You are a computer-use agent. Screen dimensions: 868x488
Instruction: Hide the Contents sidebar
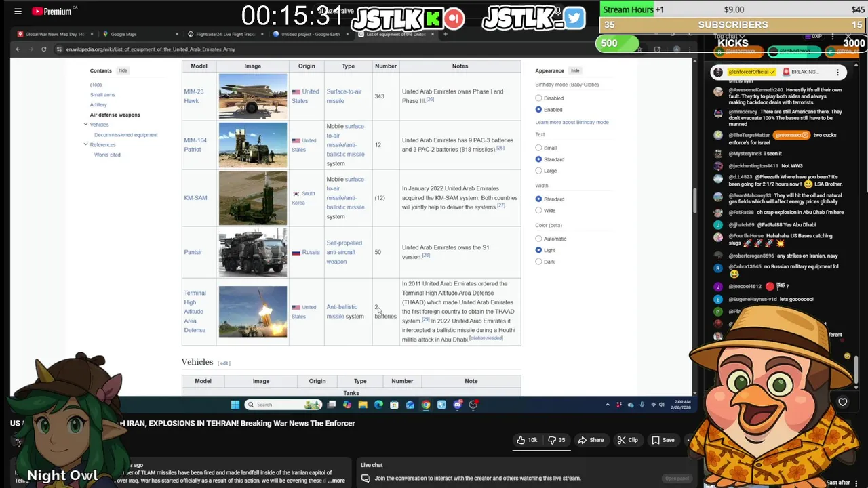coord(123,70)
